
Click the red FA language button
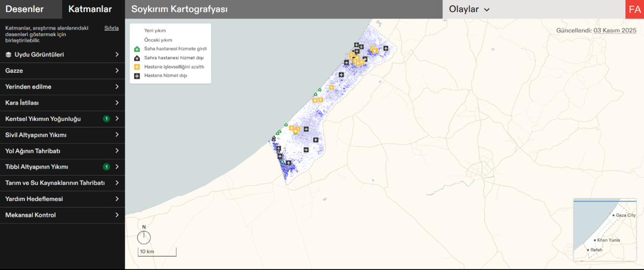pyautogui.click(x=634, y=10)
